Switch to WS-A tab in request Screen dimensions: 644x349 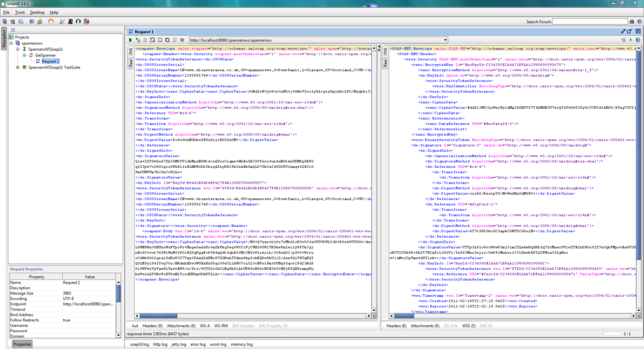[204, 326]
